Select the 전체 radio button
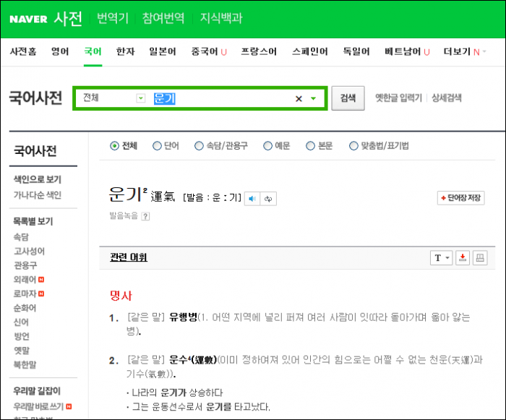Viewport: 506px width, 420px height. 114,146
